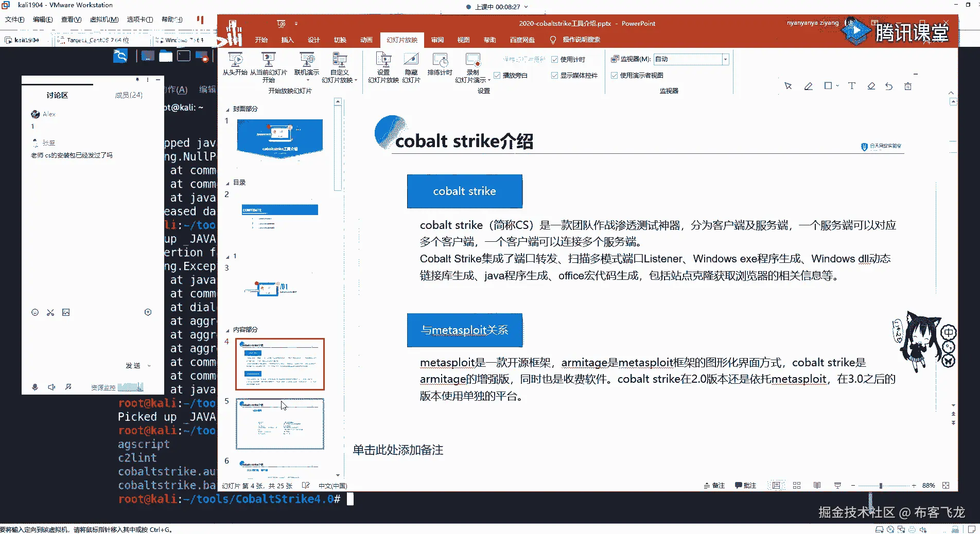Open class timer dropdown near 上课中
The image size is (980, 534).
[x=526, y=7]
